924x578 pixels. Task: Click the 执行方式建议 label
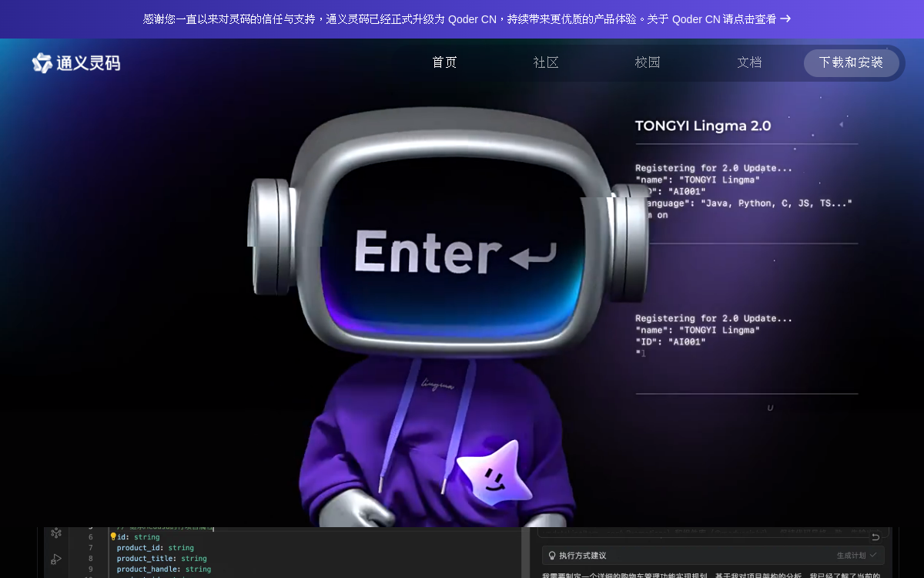pos(583,556)
